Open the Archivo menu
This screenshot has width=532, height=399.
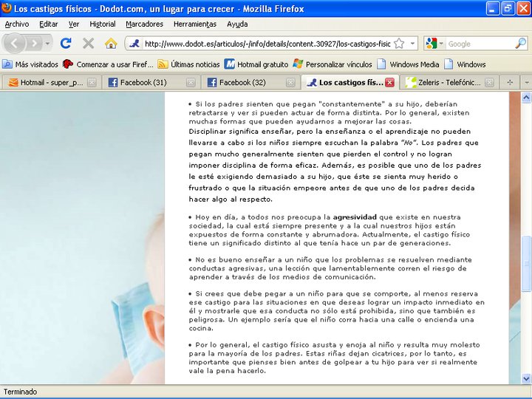point(16,24)
